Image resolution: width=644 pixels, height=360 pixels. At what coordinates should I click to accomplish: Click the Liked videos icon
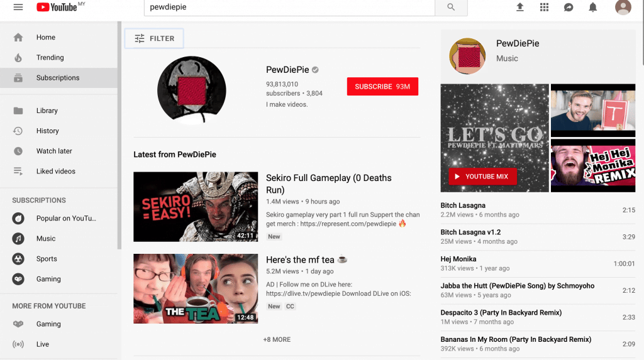18,171
